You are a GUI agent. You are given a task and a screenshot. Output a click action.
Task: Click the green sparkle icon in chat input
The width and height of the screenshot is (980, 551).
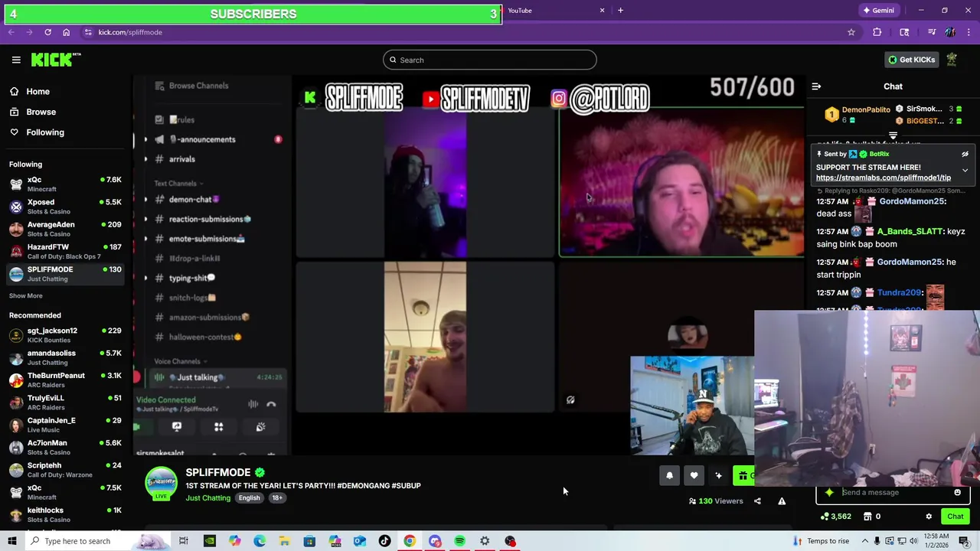point(829,492)
